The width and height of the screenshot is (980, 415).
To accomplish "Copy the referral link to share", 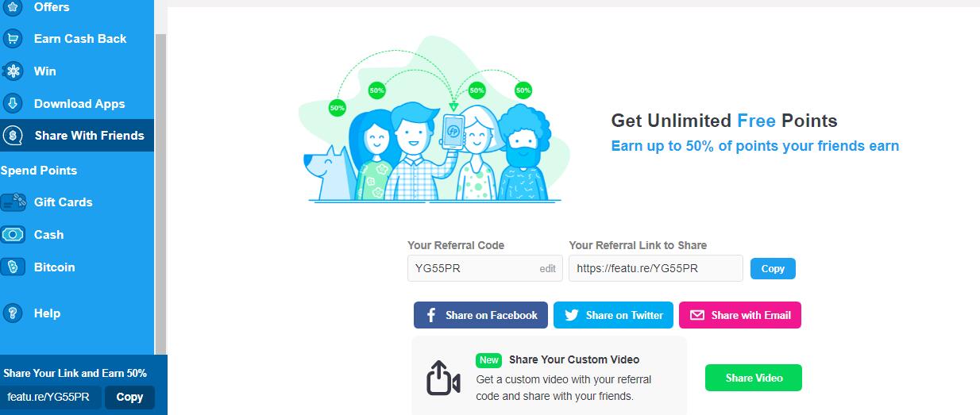I will (x=773, y=269).
